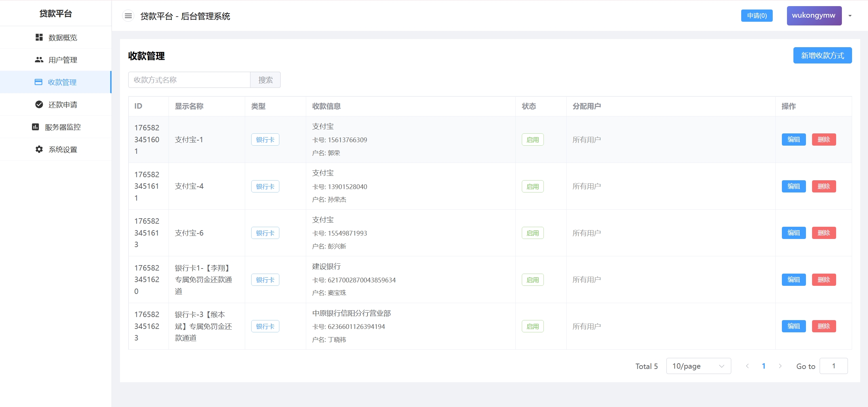Click the hamburger menu collapse icon

pos(128,16)
